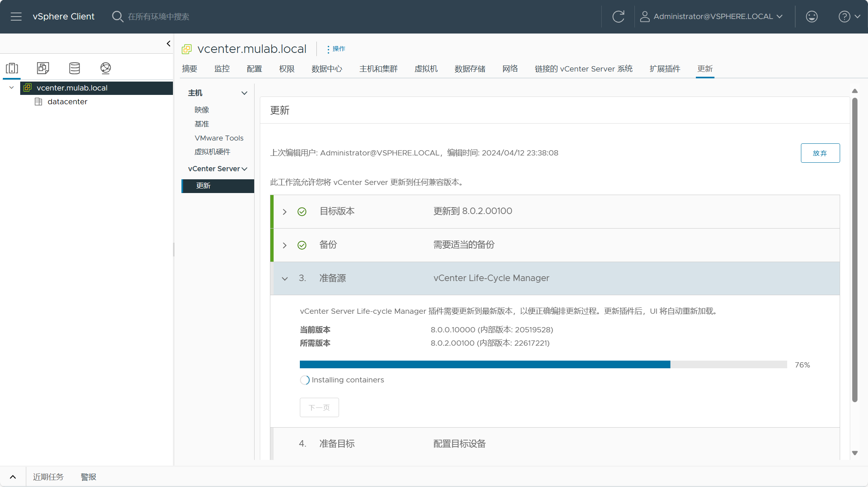Open the 摘要 tab
Screen dimensions: 868x487
(190, 69)
